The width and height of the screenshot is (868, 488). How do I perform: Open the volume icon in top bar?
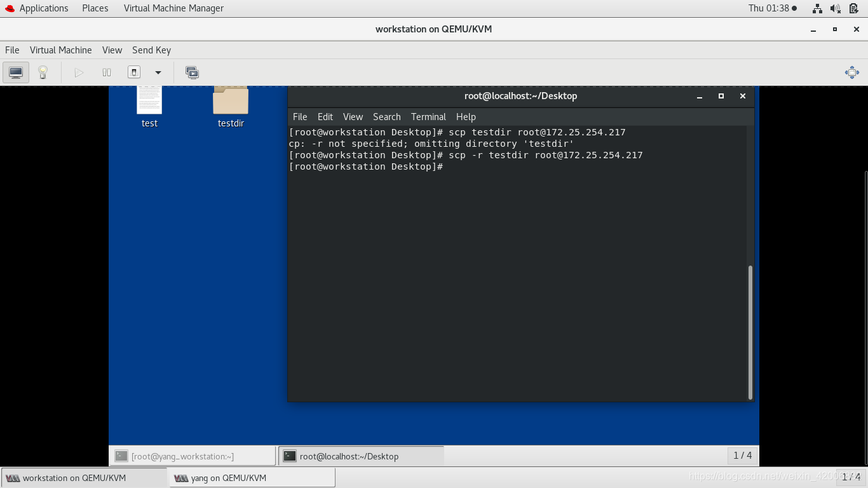coord(836,8)
